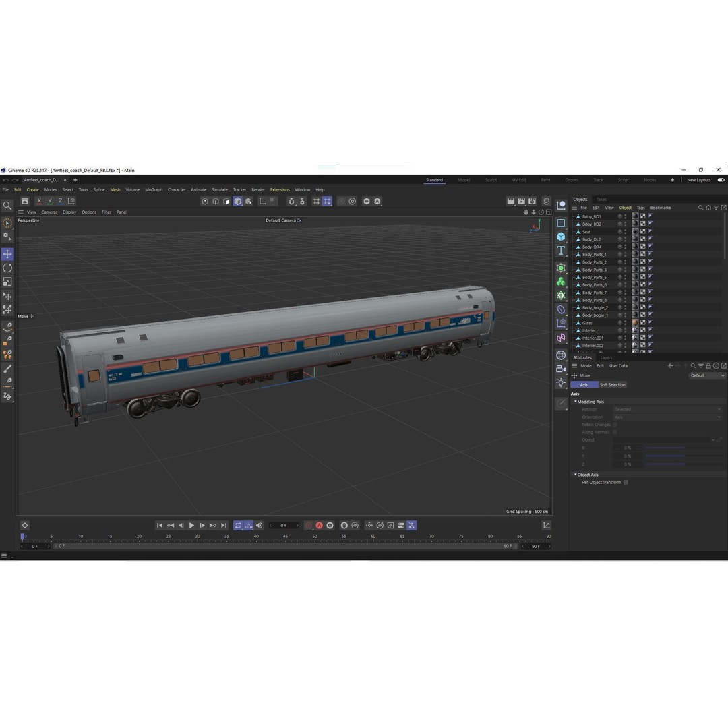Go to the start of animation
This screenshot has height=728, width=728.
click(x=160, y=526)
